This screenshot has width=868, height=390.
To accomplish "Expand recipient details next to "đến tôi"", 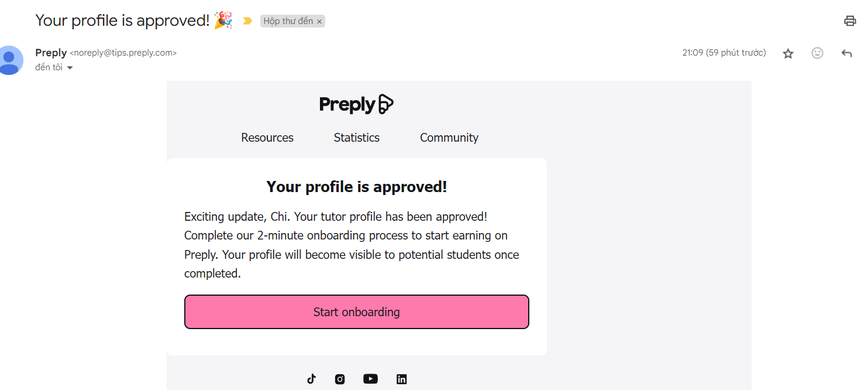I will tap(70, 68).
